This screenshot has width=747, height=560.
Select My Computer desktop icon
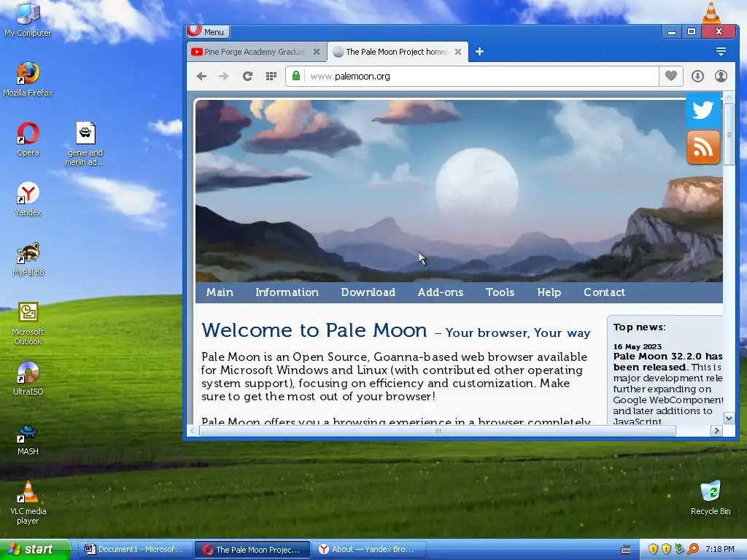tap(28, 20)
